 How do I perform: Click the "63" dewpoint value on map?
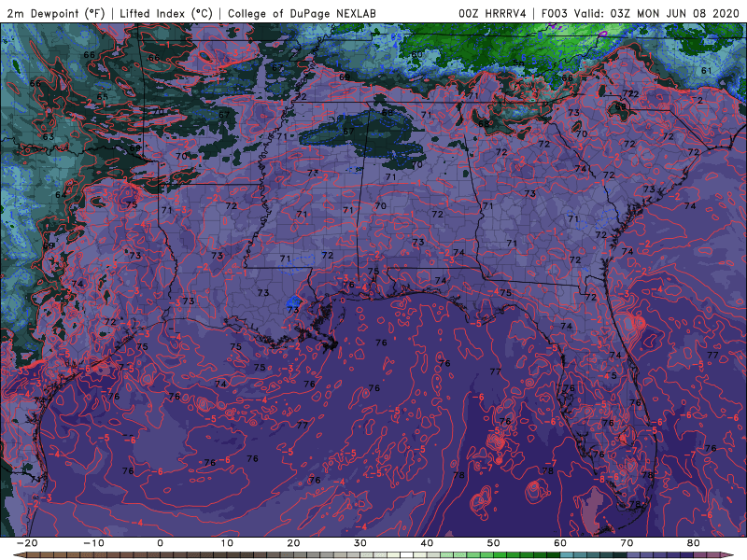[x=49, y=137]
